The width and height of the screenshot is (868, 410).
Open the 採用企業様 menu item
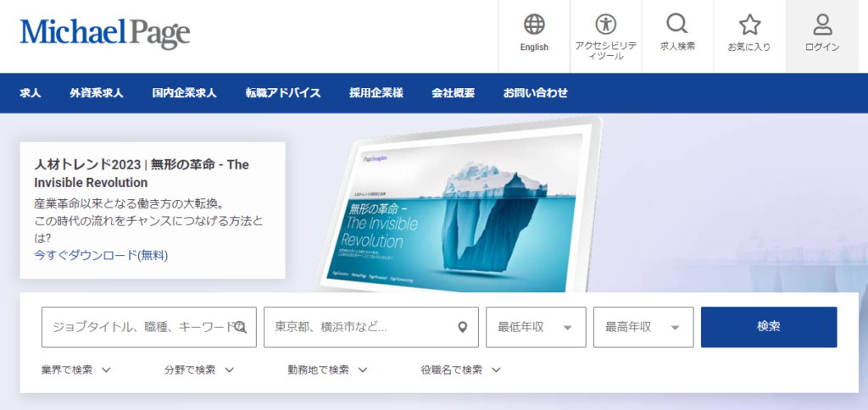tap(376, 93)
